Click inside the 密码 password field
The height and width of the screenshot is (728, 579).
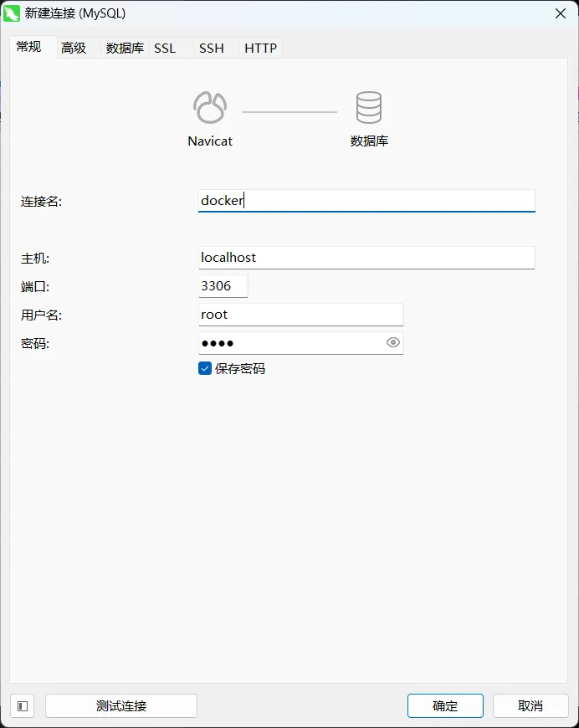pyautogui.click(x=289, y=343)
